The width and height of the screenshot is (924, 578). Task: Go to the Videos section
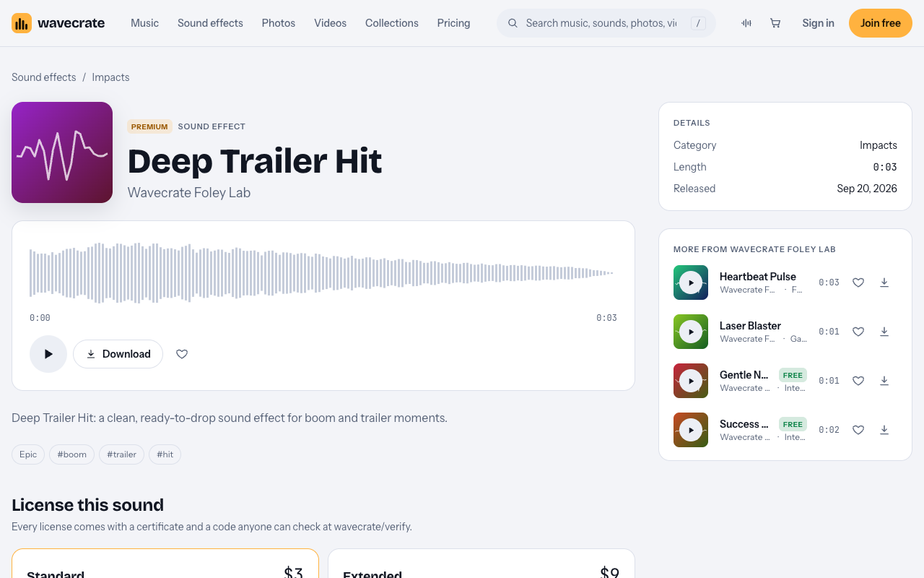click(x=330, y=23)
